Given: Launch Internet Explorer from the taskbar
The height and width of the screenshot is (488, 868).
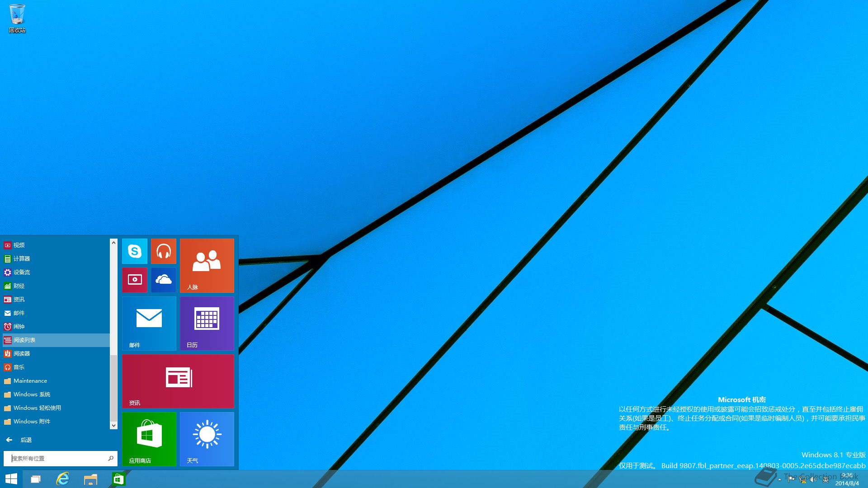Looking at the screenshot, I should pos(63,479).
